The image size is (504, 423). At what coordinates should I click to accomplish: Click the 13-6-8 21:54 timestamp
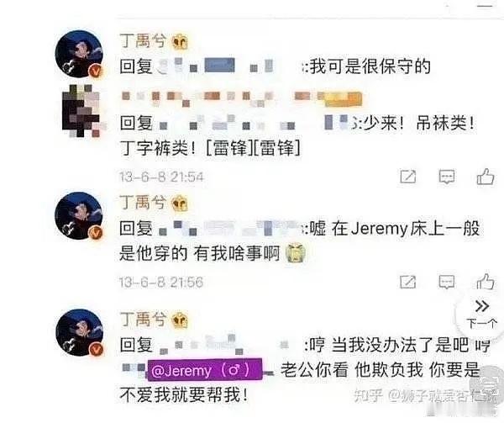pyautogui.click(x=161, y=177)
